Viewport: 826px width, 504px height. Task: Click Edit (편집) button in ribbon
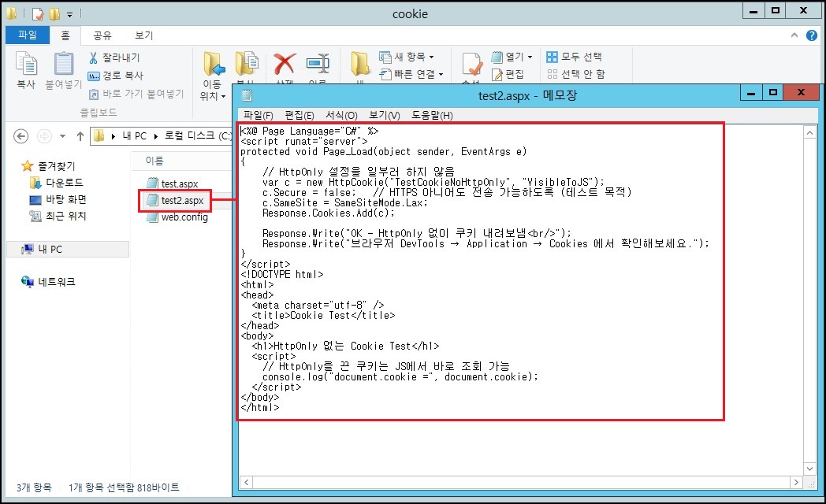tap(508, 74)
